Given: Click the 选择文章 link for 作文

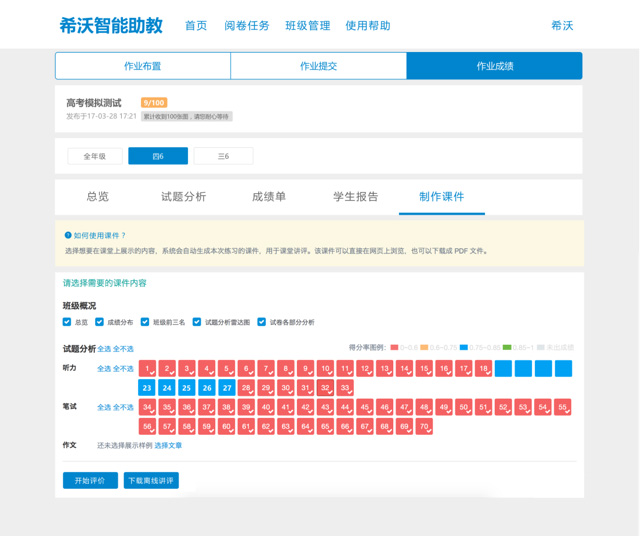Looking at the screenshot, I should (x=168, y=446).
